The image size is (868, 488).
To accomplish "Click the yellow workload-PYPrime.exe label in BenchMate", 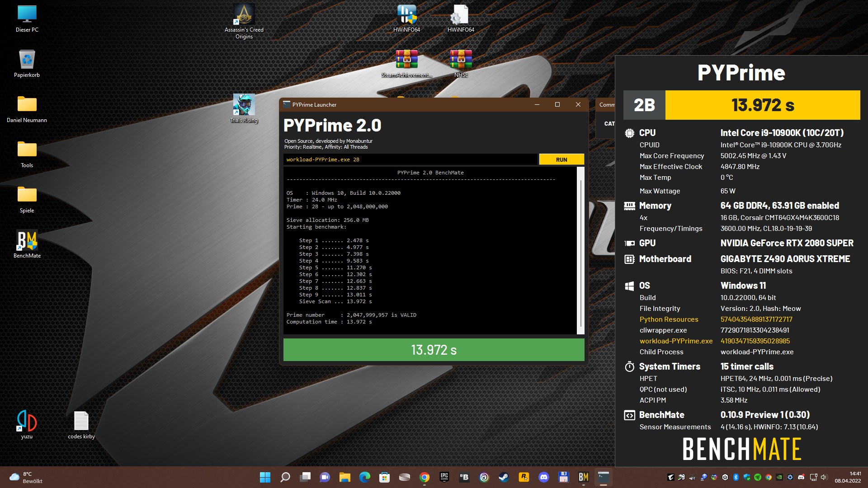I will tap(676, 341).
